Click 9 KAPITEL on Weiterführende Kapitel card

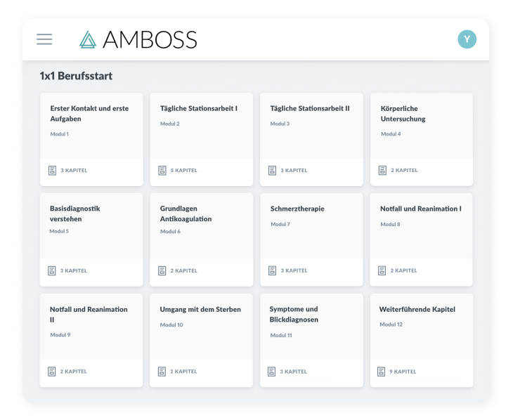[403, 372]
